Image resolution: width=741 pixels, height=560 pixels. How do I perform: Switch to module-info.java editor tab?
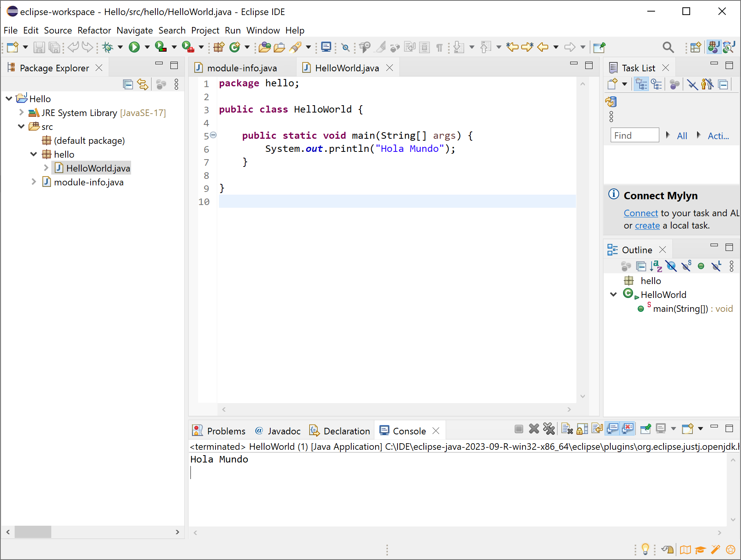(242, 68)
